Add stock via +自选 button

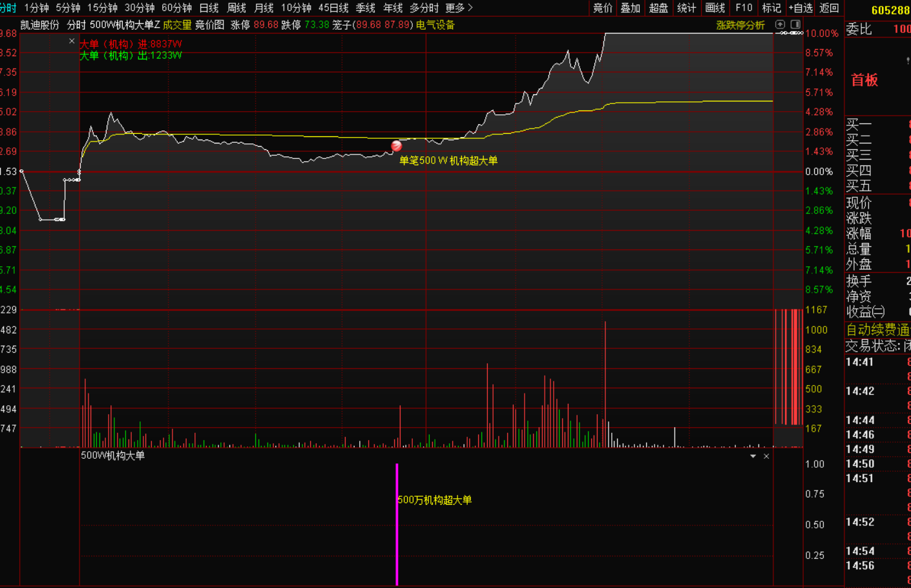(801, 8)
